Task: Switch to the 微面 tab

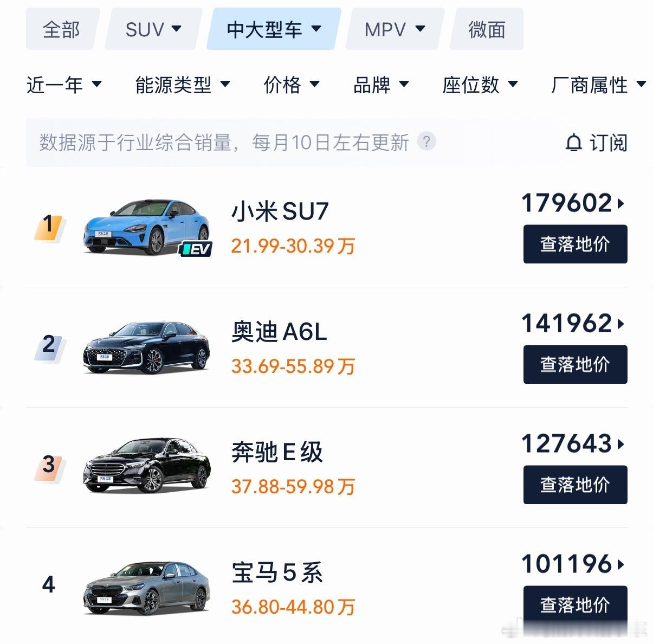Action: (x=487, y=29)
